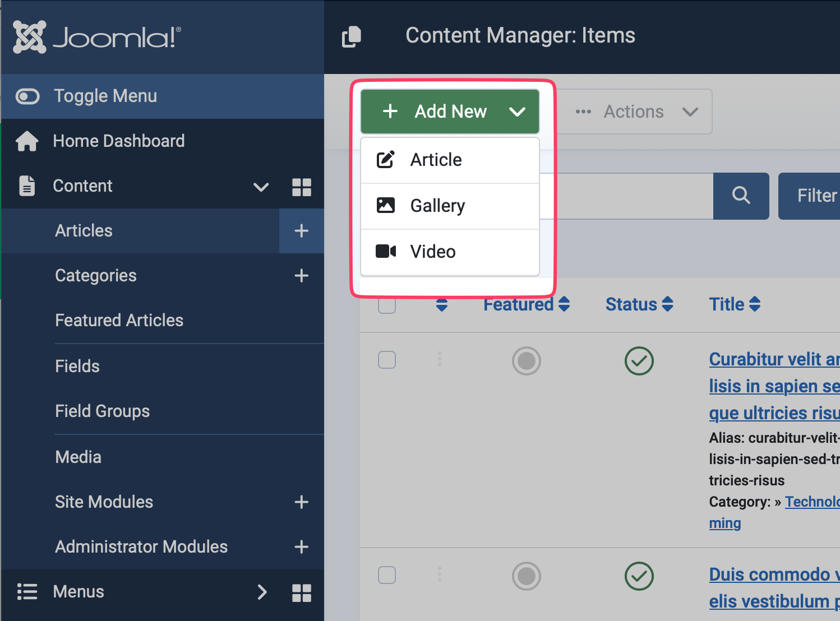This screenshot has width=840, height=621.
Task: Click the Joomla logo in sidebar
Action: click(x=96, y=37)
